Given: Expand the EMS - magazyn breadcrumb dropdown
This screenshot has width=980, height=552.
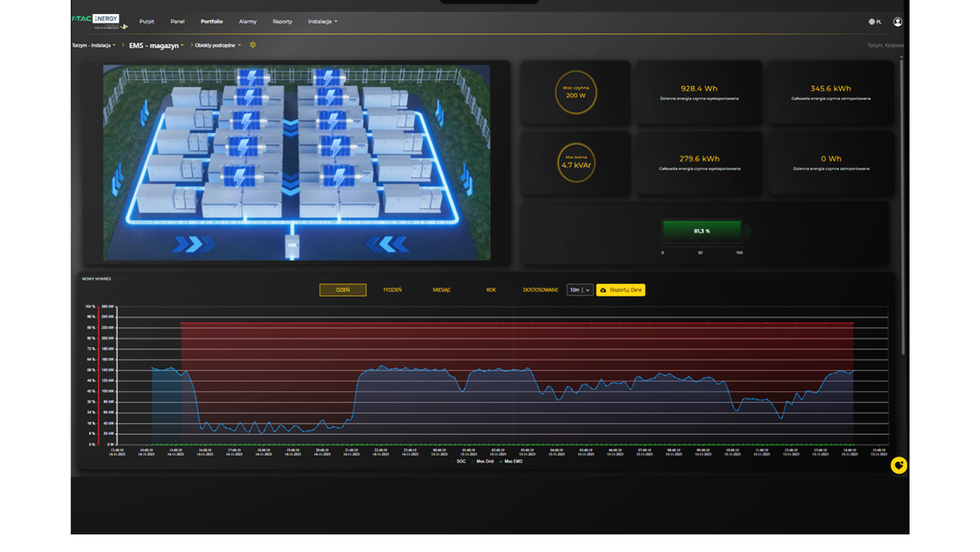Looking at the screenshot, I should click(x=156, y=45).
